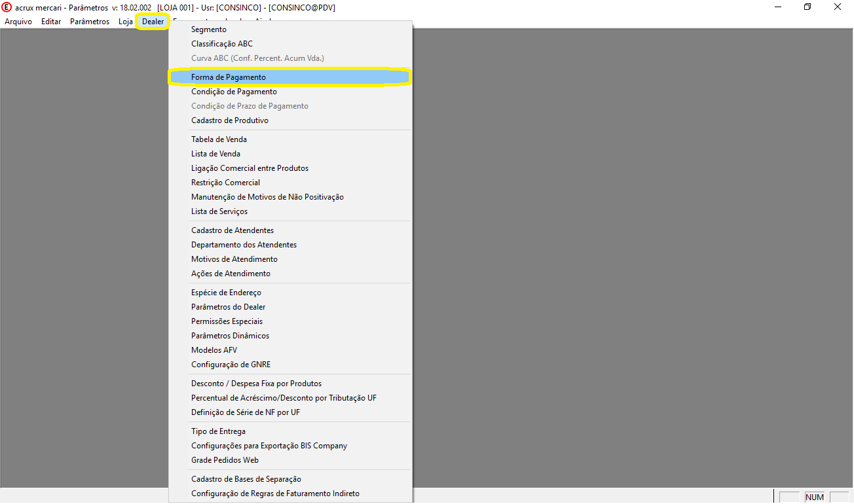Restore down the application window
This screenshot has width=854, height=504.
[x=808, y=7]
